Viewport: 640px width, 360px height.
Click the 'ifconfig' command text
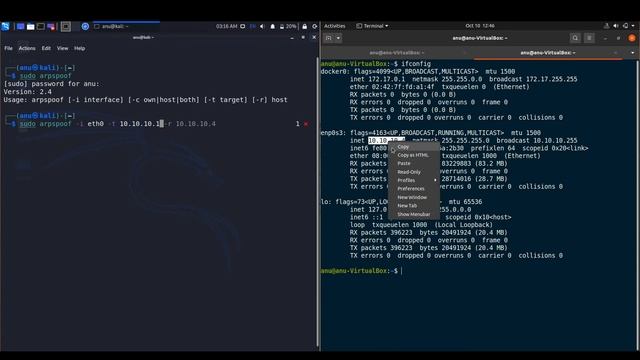[416, 64]
